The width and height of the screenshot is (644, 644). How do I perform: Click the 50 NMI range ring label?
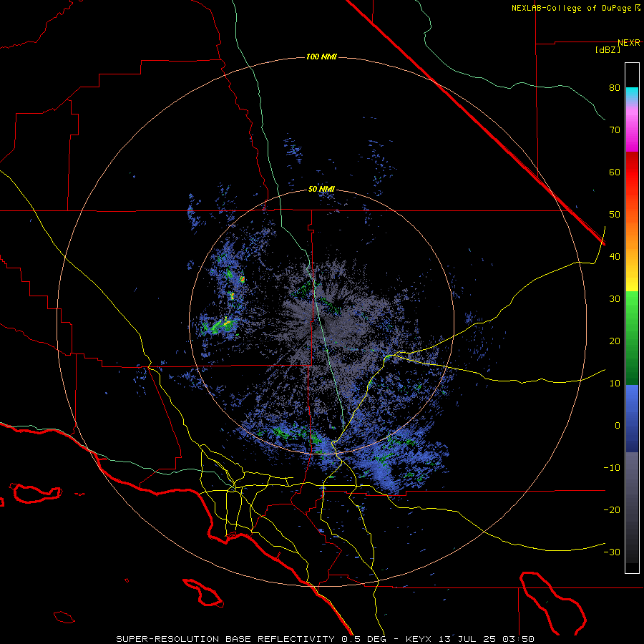coord(321,190)
